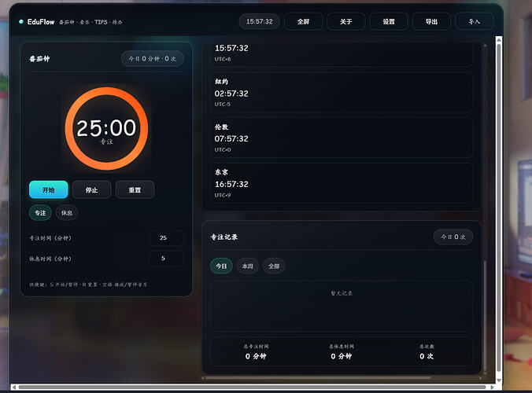Click the horizontal scrollbar right arrow
Screen dimensions: 532x393
(x=493, y=387)
